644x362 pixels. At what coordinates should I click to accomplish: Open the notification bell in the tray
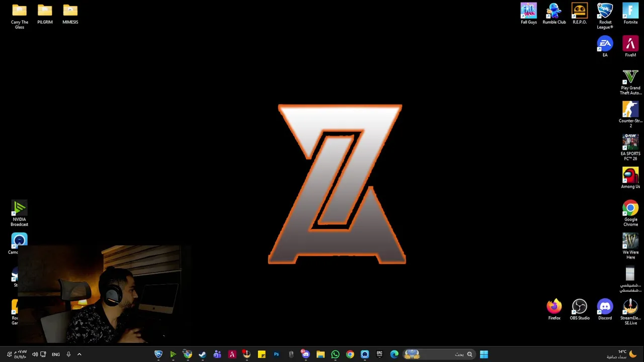coord(9,354)
